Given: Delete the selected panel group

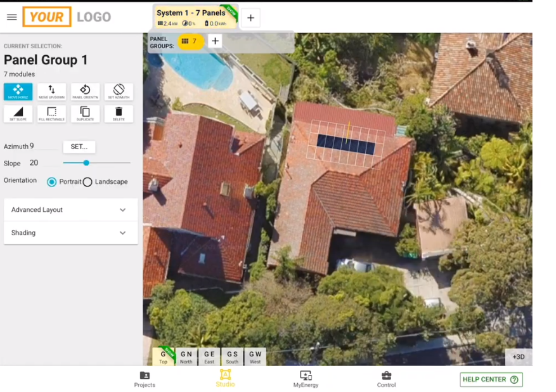Looking at the screenshot, I should (119, 114).
